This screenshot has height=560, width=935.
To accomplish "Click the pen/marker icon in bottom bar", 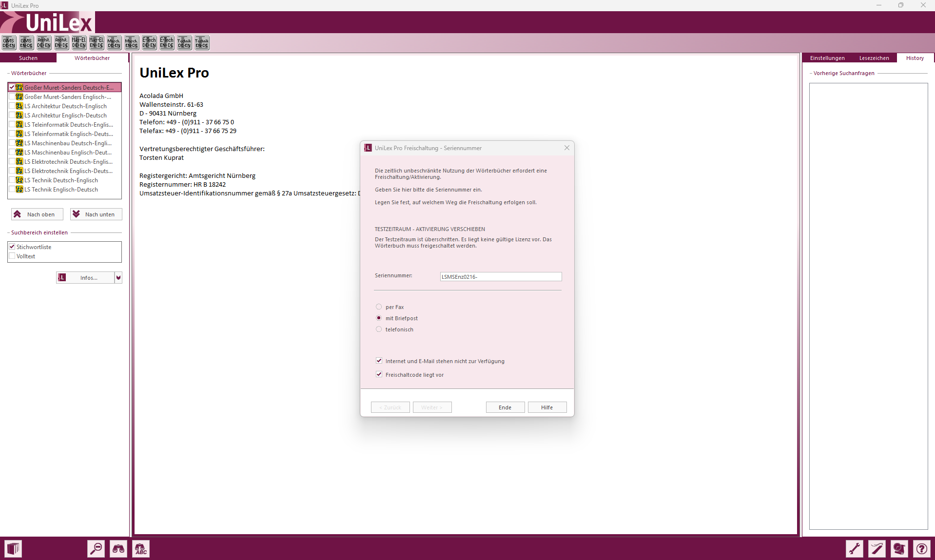I will pos(877,549).
